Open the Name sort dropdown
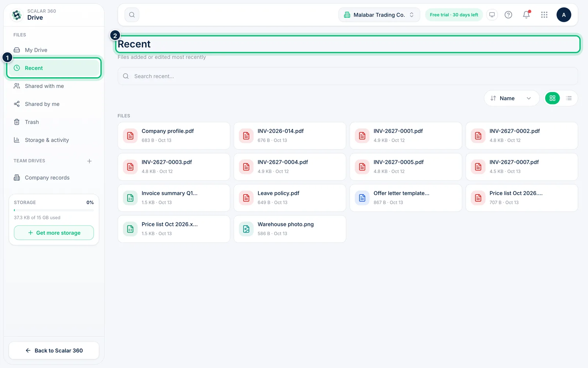Screen dimensions: 588x368 511,98
